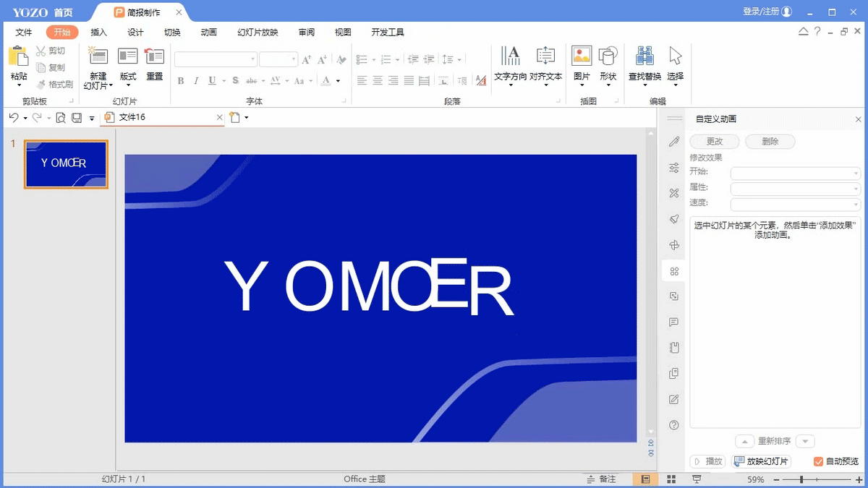Viewport: 868px width, 488px height.
Task: Increase font size with A-up icon
Action: click(307, 60)
